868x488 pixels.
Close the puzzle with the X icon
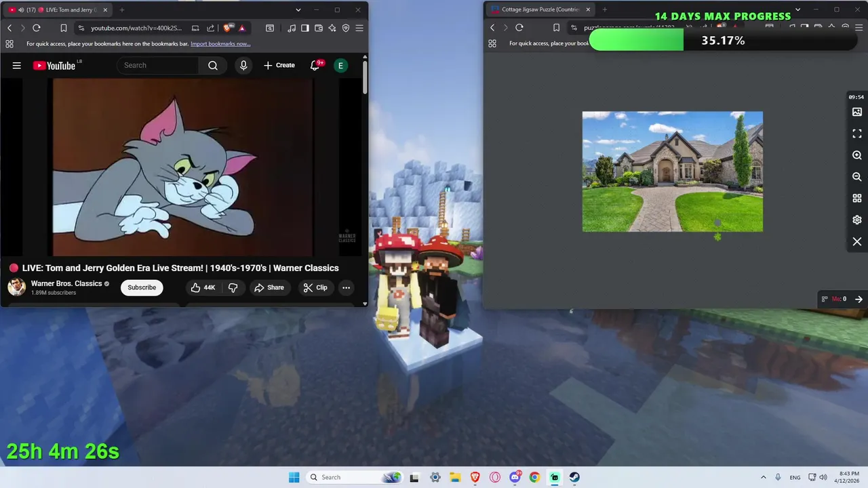coord(857,241)
